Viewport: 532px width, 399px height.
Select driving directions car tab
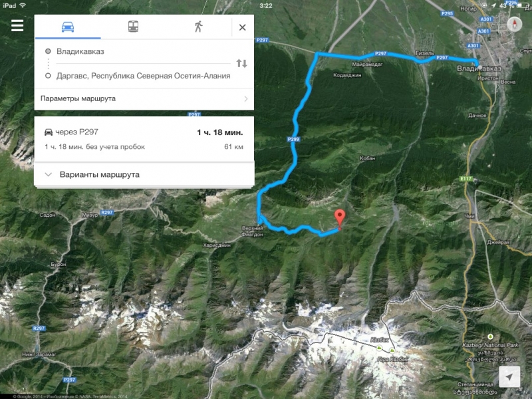tap(68, 27)
